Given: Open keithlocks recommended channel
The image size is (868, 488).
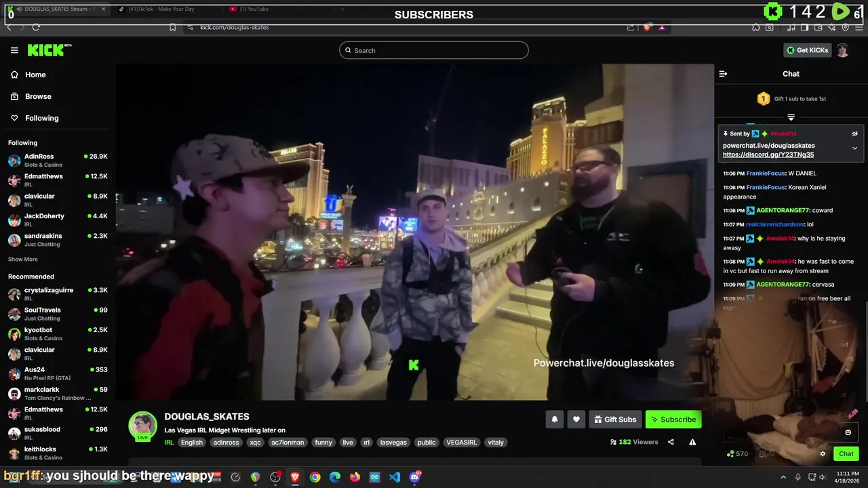Looking at the screenshot, I should pyautogui.click(x=58, y=453).
